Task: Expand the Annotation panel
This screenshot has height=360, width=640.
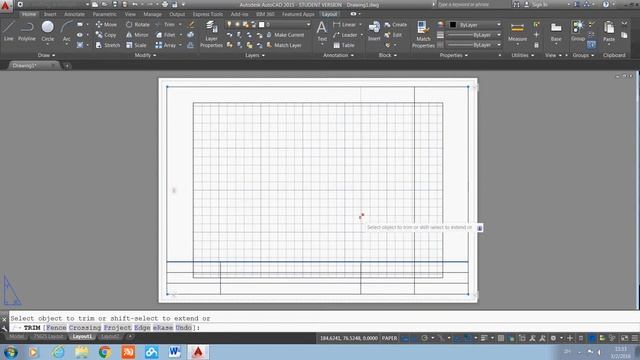Action: [x=338, y=55]
